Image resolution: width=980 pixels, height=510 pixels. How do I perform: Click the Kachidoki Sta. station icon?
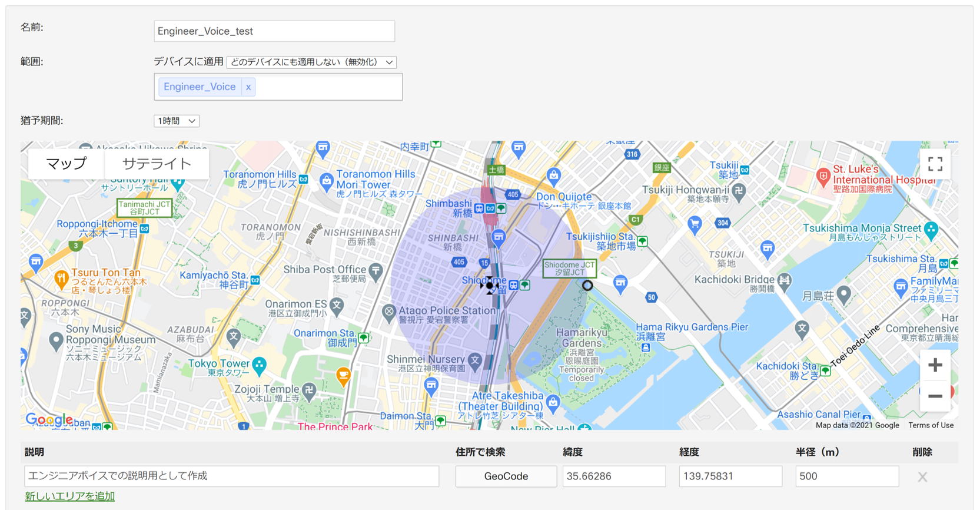825,370
